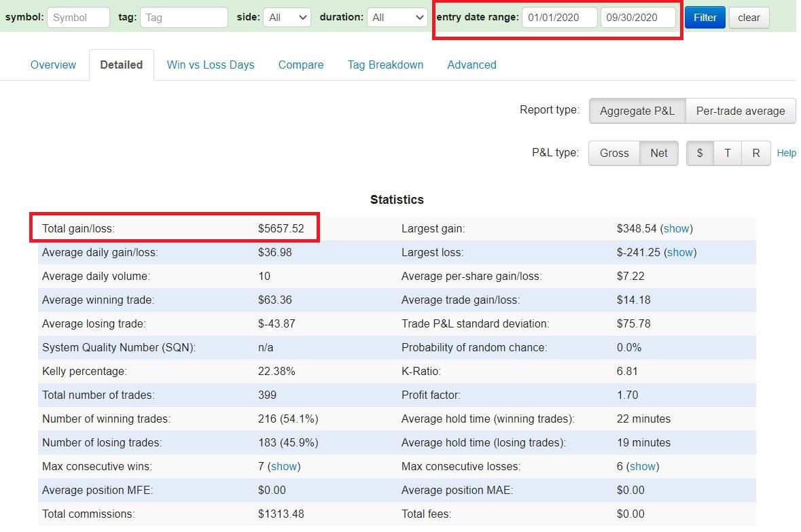Click the Average per-share gain/loss value $7.22
Image resolution: width=801 pixels, height=532 pixels.
(630, 277)
